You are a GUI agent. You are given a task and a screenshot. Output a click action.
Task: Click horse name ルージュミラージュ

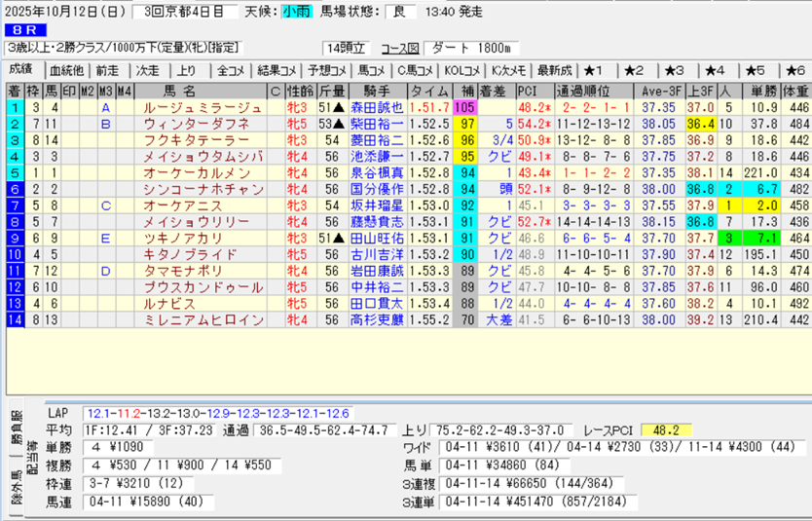[x=203, y=107]
